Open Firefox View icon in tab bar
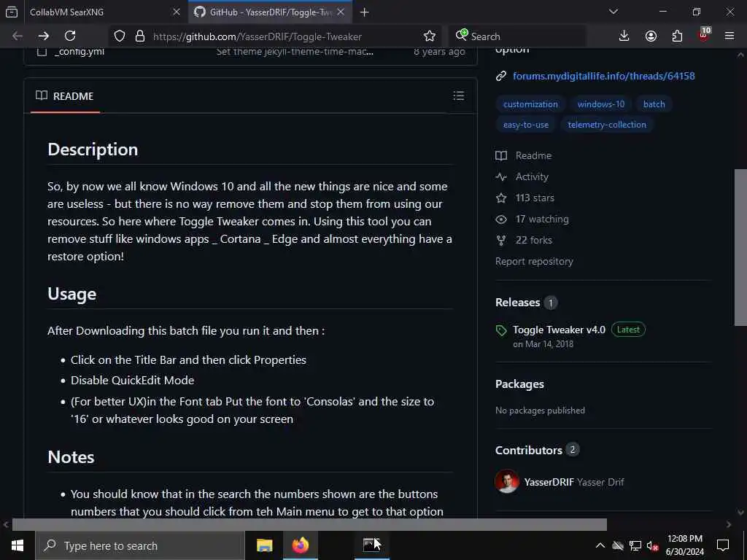Image resolution: width=747 pixels, height=560 pixels. click(12, 12)
